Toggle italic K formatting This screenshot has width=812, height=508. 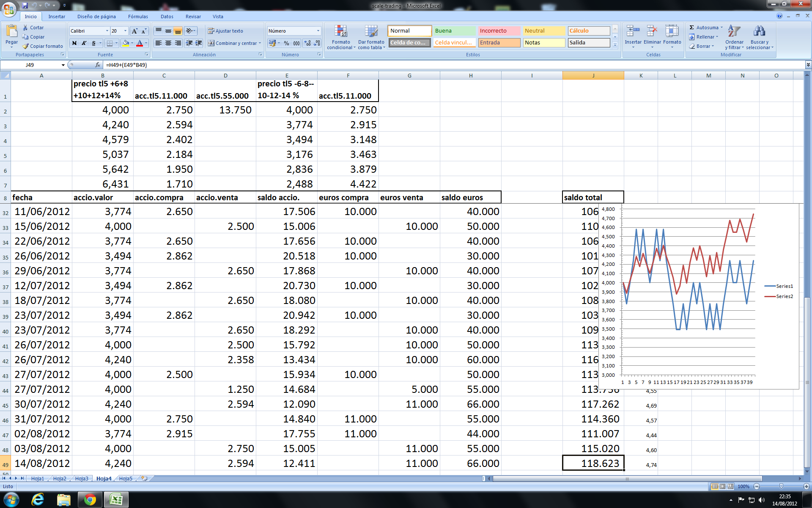(x=84, y=43)
